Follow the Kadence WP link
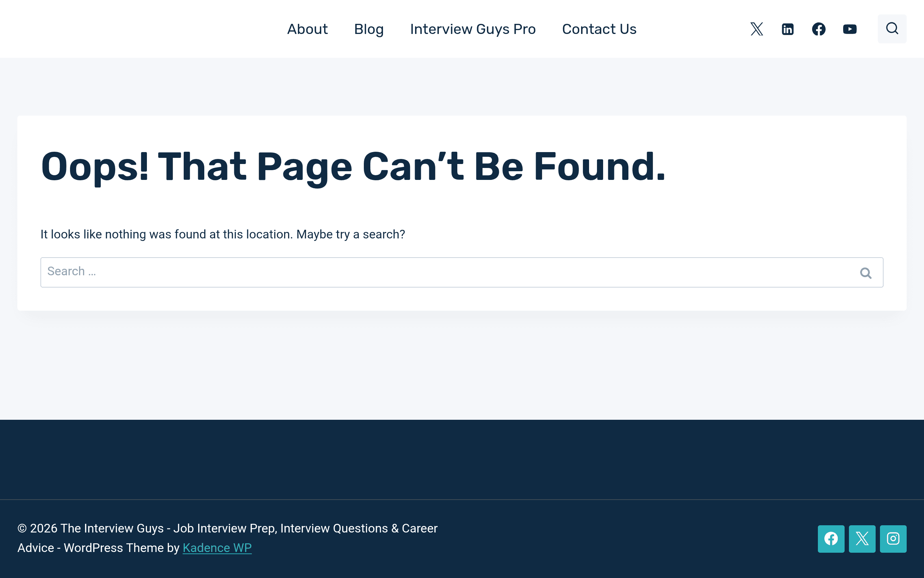924x578 pixels. pyautogui.click(x=217, y=548)
